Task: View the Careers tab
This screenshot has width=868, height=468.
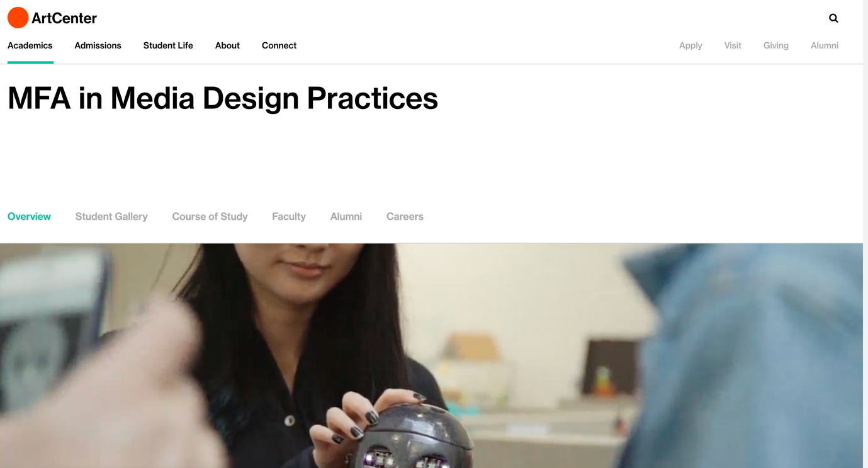Action: click(x=405, y=217)
